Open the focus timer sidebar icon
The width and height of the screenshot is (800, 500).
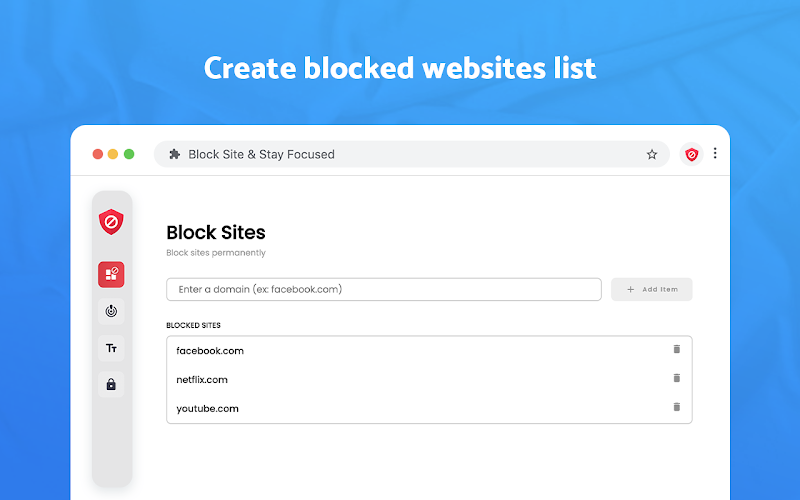(111, 311)
